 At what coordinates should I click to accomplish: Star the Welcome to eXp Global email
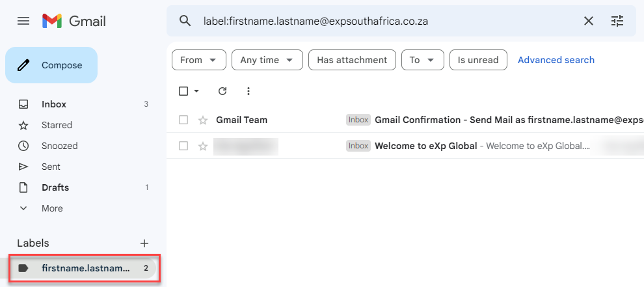203,146
